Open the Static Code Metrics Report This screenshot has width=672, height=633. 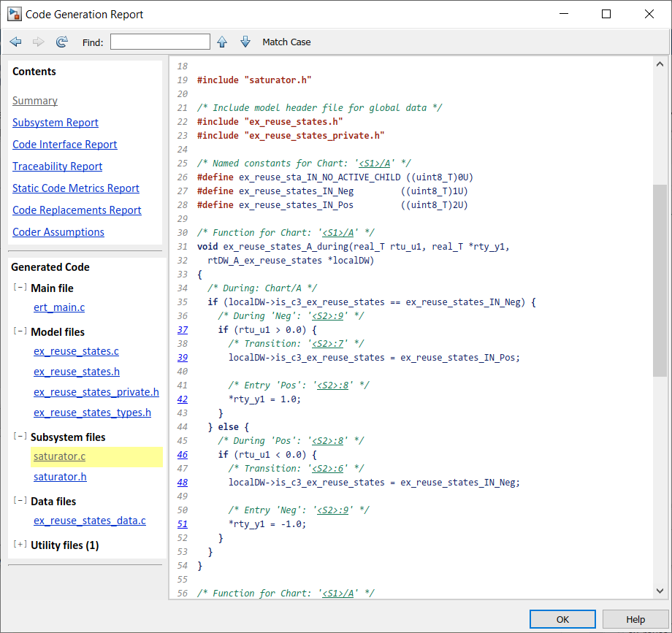[76, 188]
